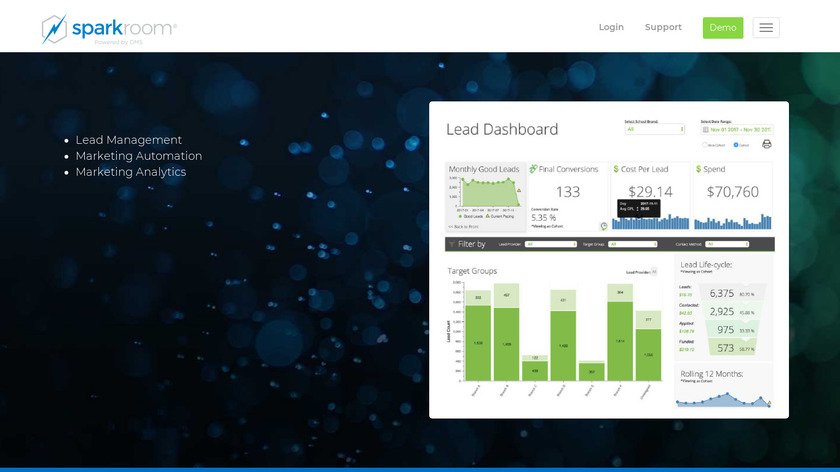Go to the Support page
Screen dimensions: 840x472
pos(663,27)
